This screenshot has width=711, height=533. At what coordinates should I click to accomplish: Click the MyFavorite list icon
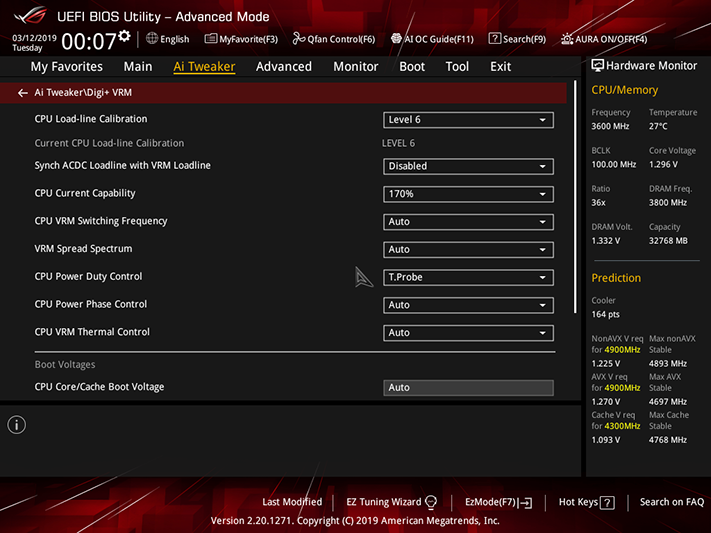pyautogui.click(x=211, y=39)
